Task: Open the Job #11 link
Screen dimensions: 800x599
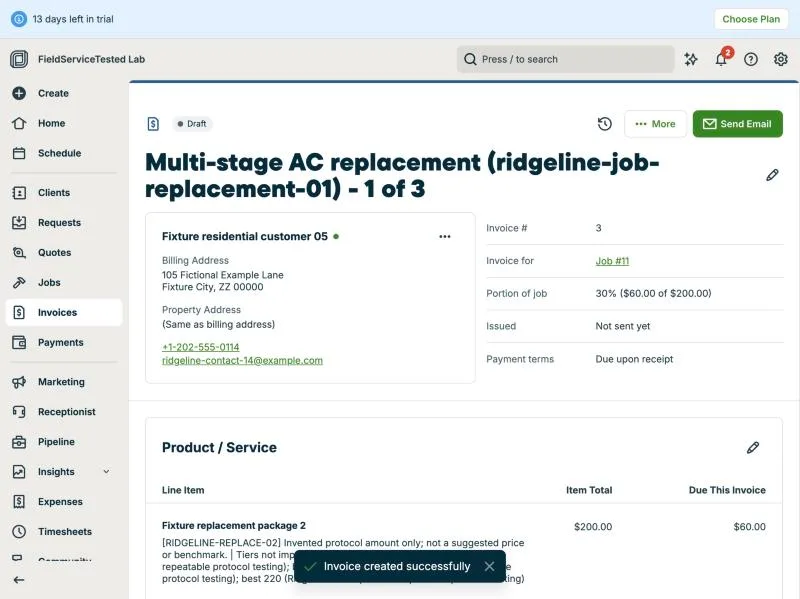Action: [x=612, y=261]
